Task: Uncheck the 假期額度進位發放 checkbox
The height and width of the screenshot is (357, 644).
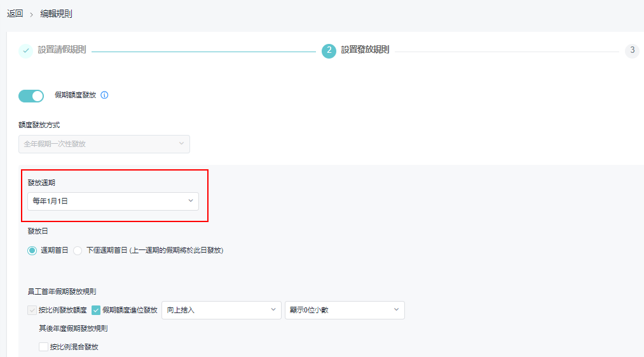Action: (x=96, y=311)
